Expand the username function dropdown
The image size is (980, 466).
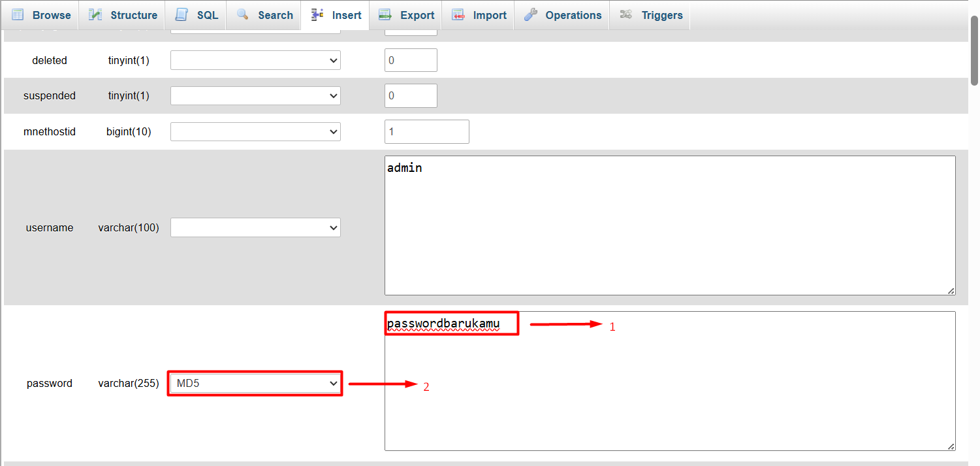tap(255, 228)
